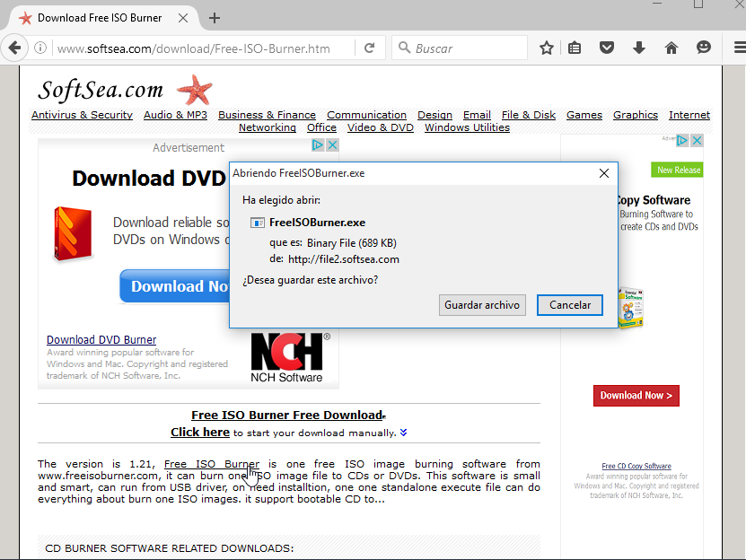
Task: Open the downloads arrow icon
Action: pos(639,47)
